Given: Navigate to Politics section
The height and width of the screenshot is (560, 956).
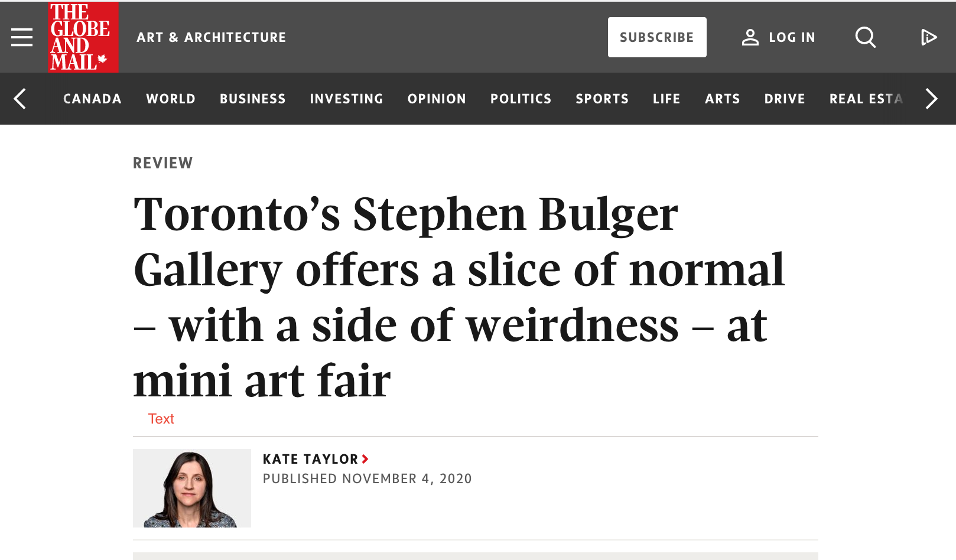Looking at the screenshot, I should [521, 99].
